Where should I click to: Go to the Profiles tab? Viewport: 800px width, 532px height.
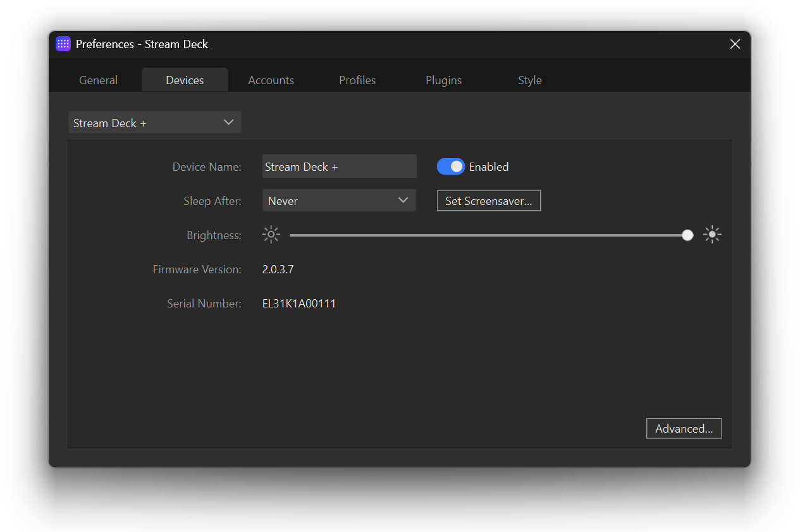(x=357, y=80)
